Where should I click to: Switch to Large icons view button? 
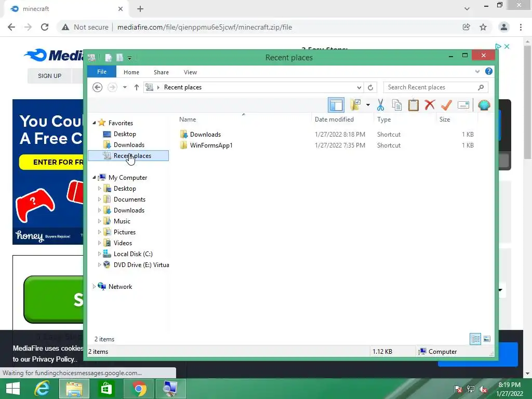click(486, 339)
